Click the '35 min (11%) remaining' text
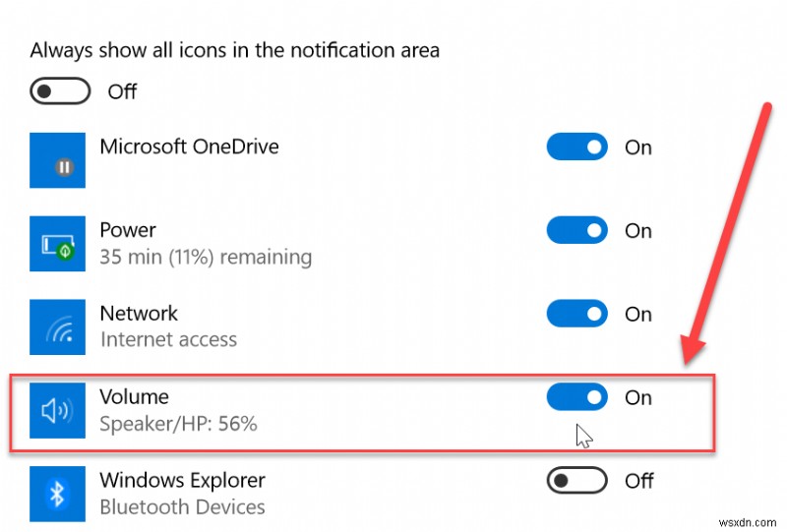Screen dimensions: 787x532 [x=206, y=258]
